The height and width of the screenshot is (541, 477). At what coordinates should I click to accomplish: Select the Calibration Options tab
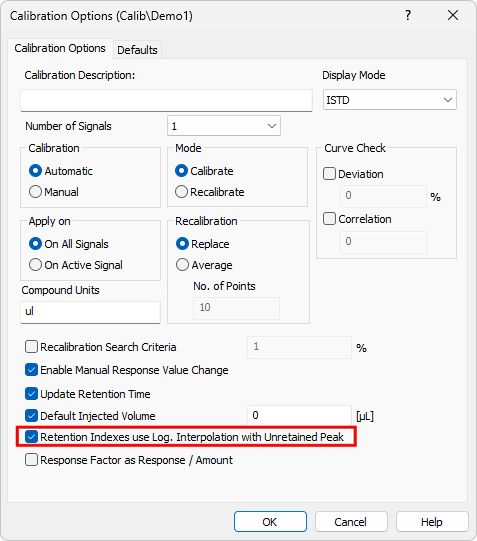(60, 48)
